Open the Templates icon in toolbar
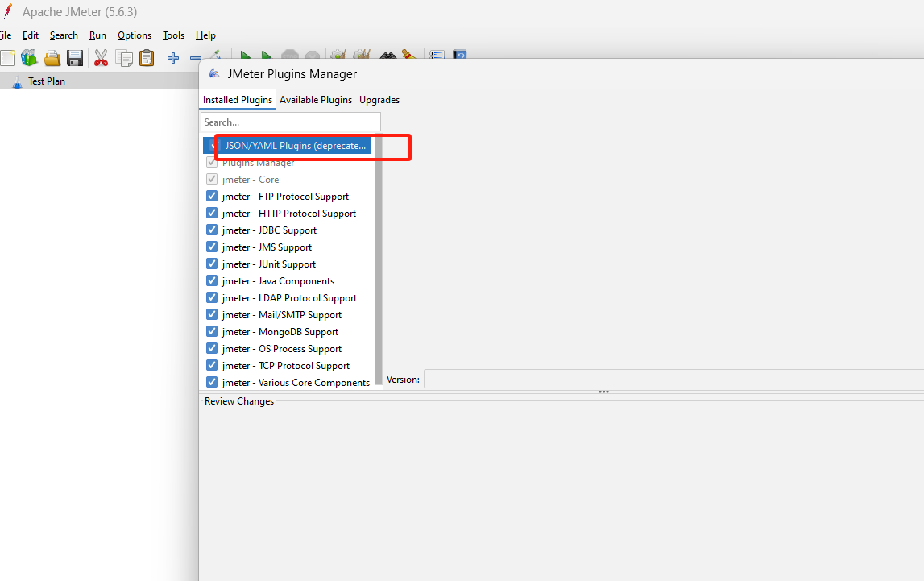Screen dimensions: 924x581 tap(29, 58)
